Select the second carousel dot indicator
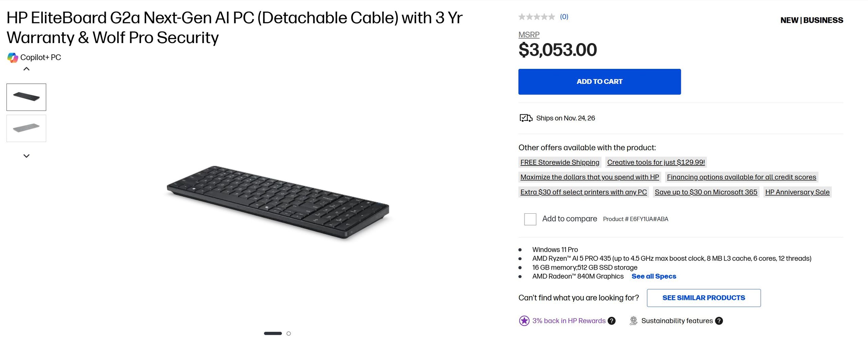The height and width of the screenshot is (348, 868). (x=289, y=333)
